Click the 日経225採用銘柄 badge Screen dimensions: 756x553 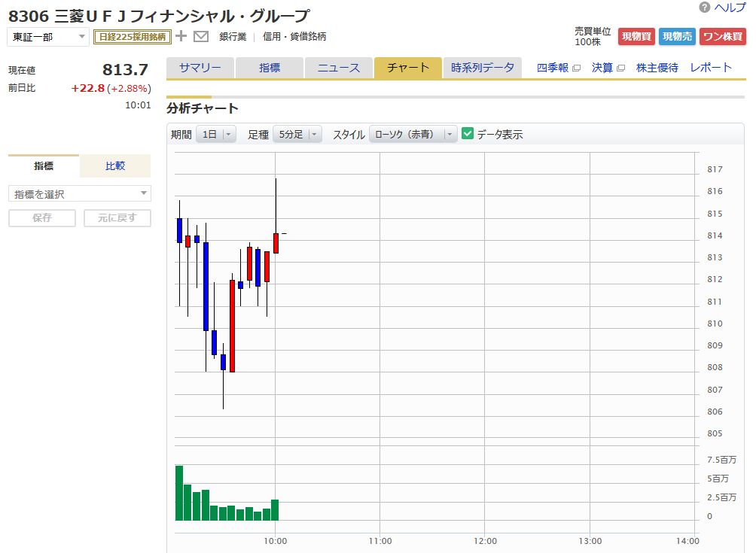(133, 37)
